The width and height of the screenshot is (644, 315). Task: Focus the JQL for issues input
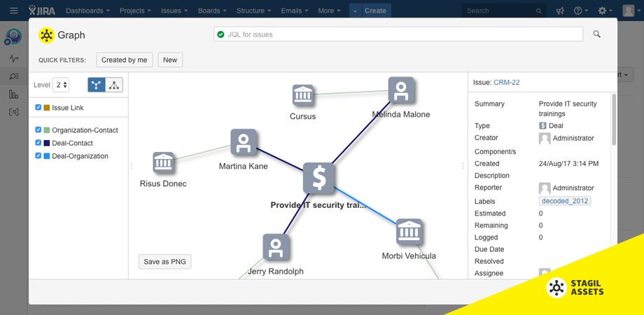(x=398, y=34)
